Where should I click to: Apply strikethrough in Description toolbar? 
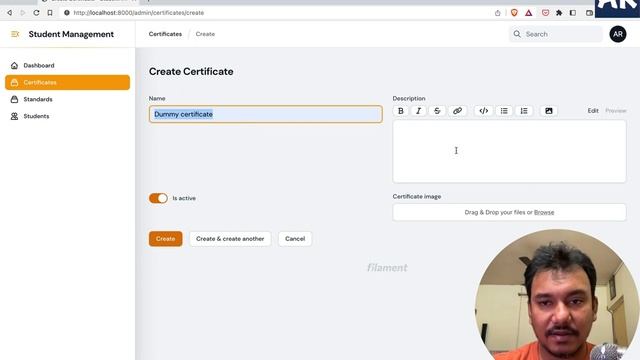[x=437, y=111]
